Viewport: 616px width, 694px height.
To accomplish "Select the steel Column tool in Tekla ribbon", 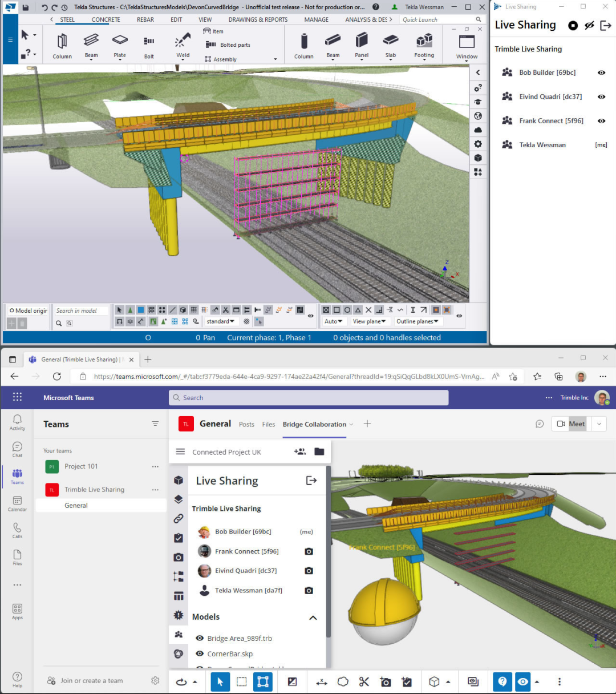I will tap(62, 45).
